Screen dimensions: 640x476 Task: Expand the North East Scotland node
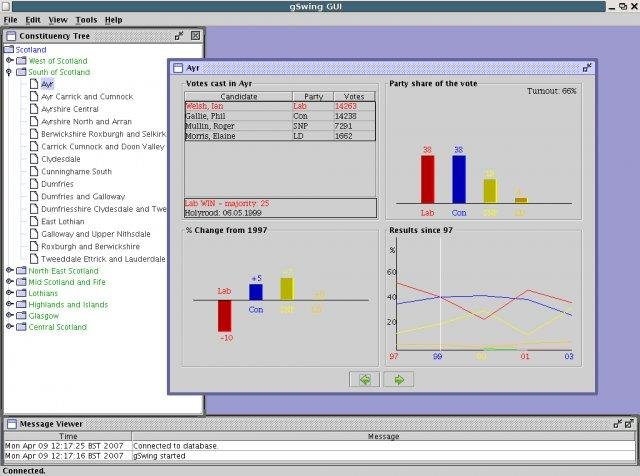click(x=9, y=270)
